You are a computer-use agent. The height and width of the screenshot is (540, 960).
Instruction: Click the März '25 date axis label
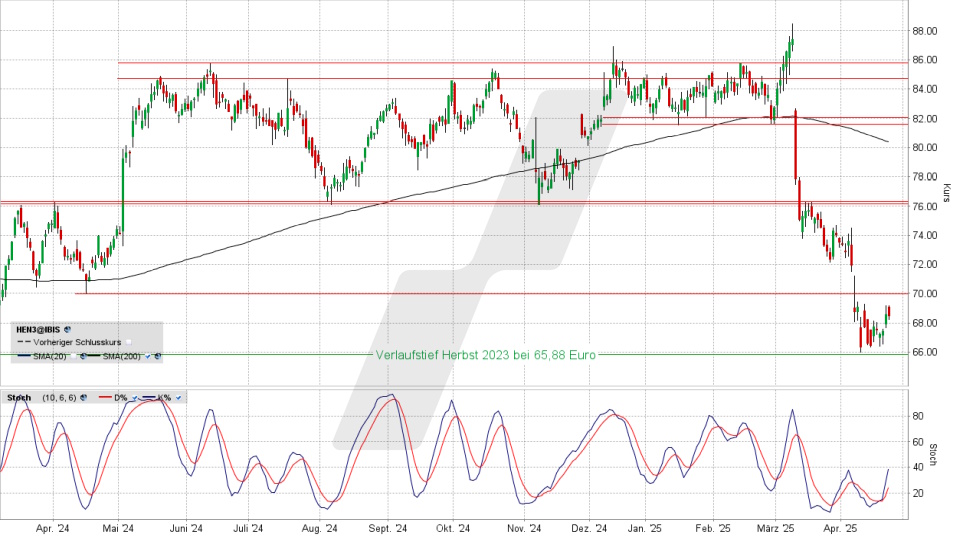click(775, 528)
